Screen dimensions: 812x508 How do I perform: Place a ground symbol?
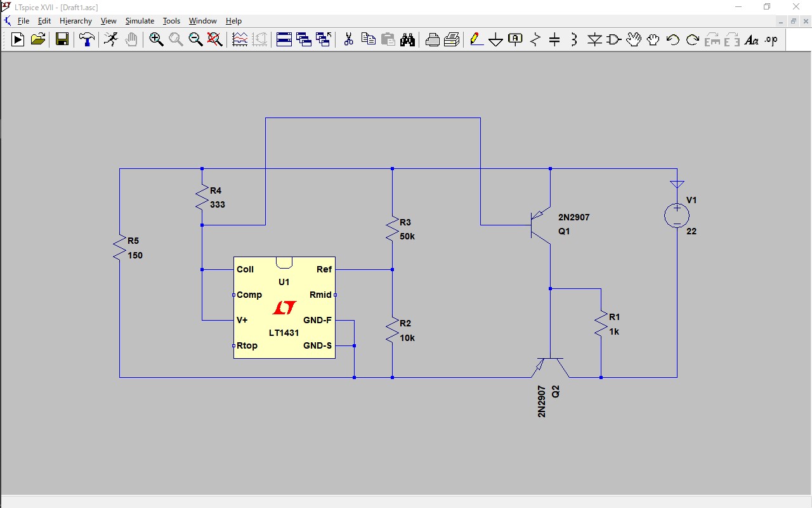(x=496, y=39)
